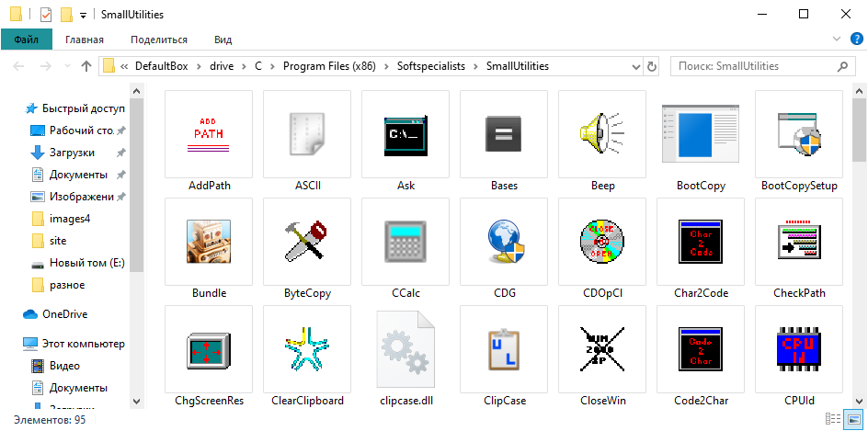Select the CCalc calculator icon

pyautogui.click(x=405, y=241)
